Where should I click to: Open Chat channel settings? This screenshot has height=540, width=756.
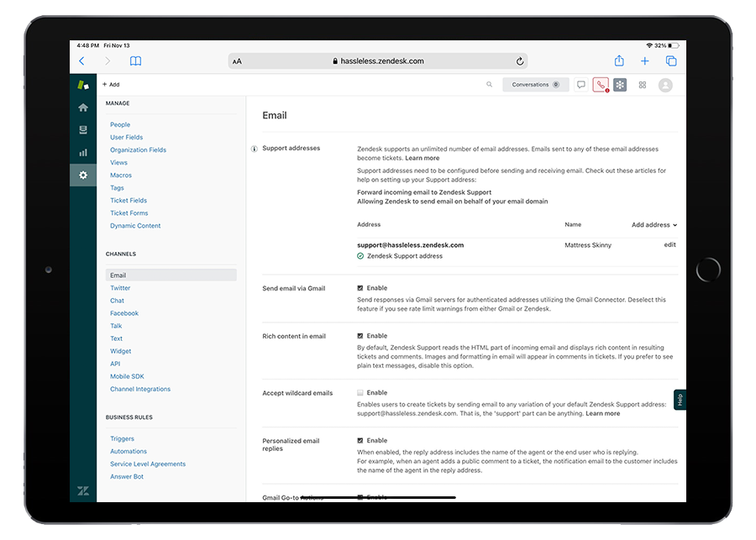[x=117, y=301]
